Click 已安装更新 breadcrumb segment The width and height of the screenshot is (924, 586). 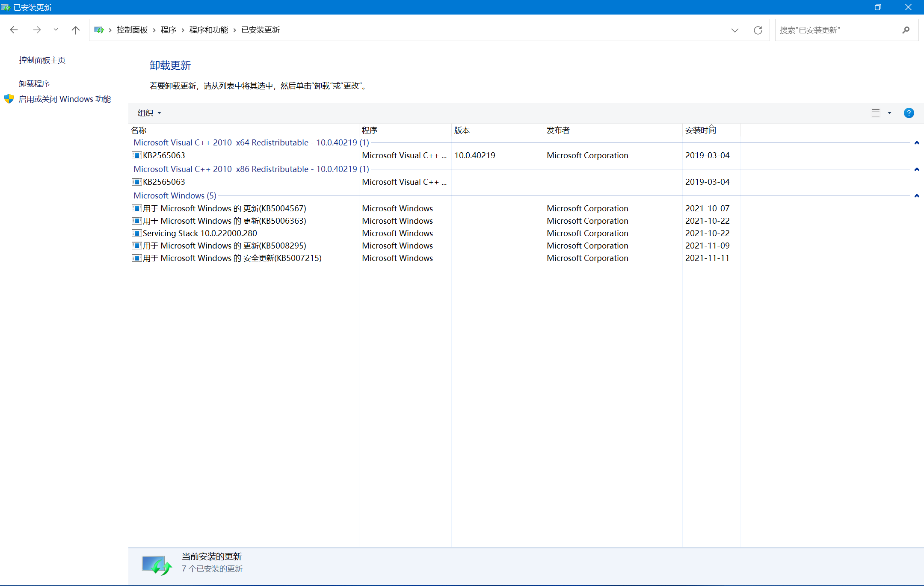coord(261,30)
